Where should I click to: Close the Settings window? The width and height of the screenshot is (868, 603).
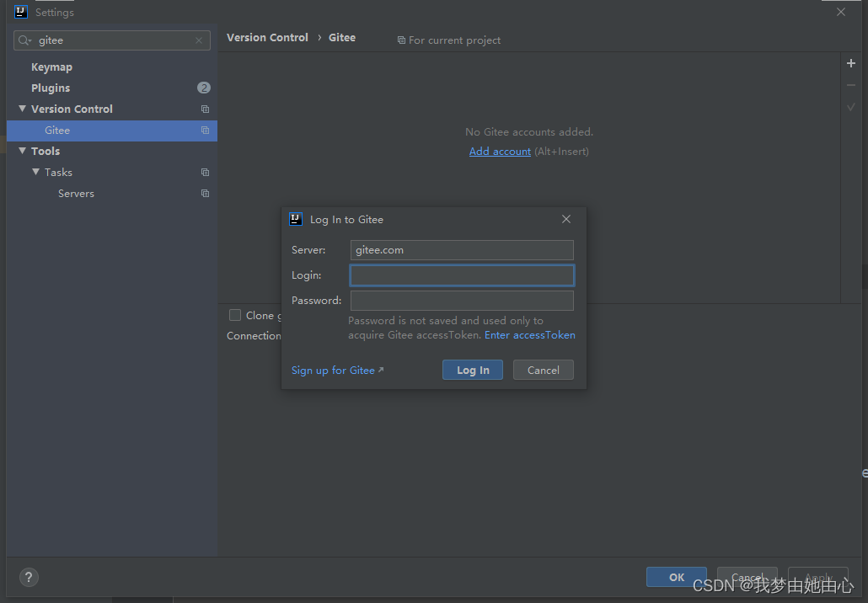pyautogui.click(x=840, y=12)
